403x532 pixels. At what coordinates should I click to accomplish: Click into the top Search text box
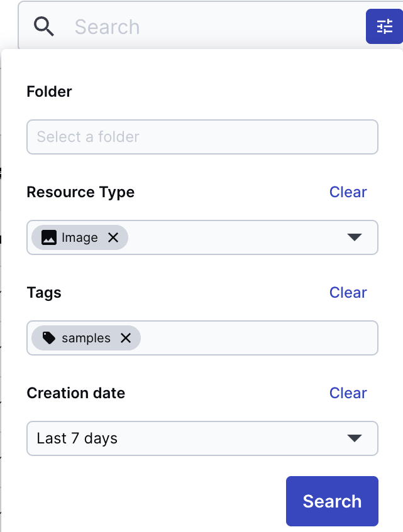pyautogui.click(x=207, y=26)
